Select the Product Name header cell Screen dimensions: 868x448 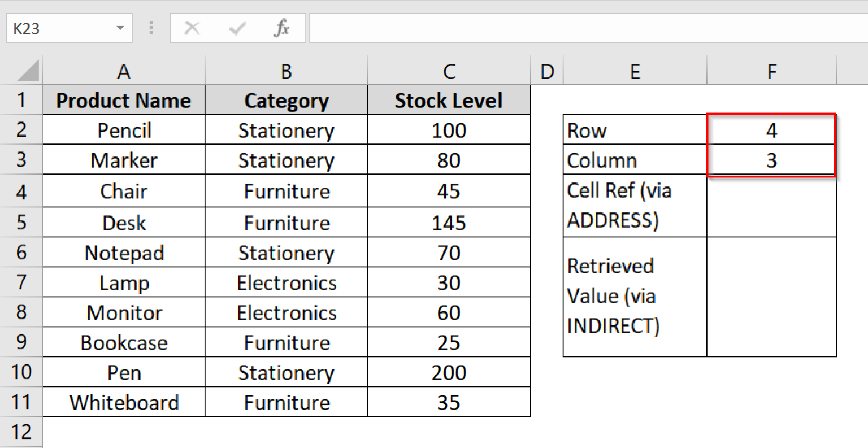123,100
